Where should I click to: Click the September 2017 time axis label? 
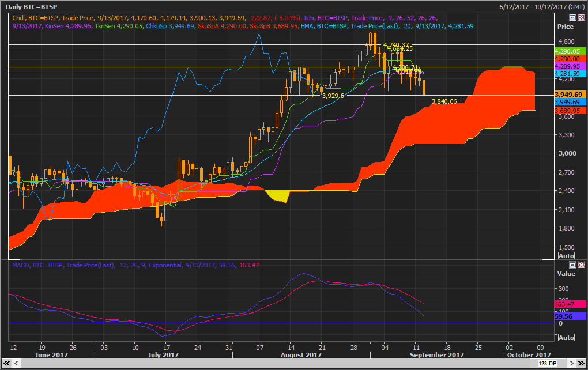pyautogui.click(x=437, y=354)
